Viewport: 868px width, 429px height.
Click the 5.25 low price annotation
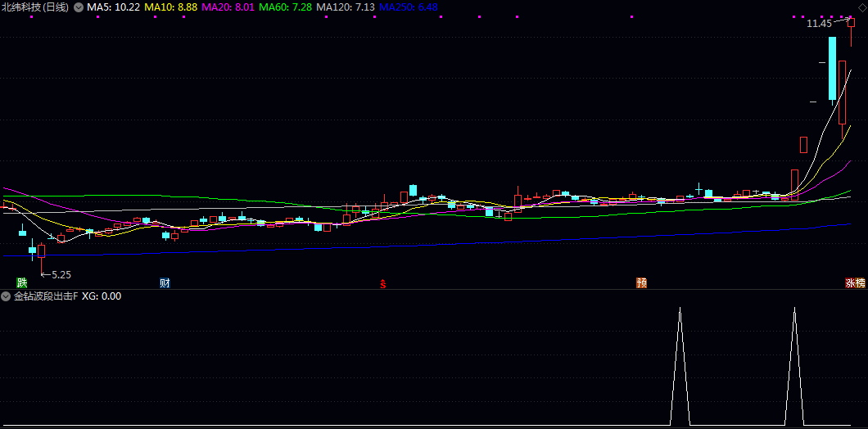click(61, 275)
